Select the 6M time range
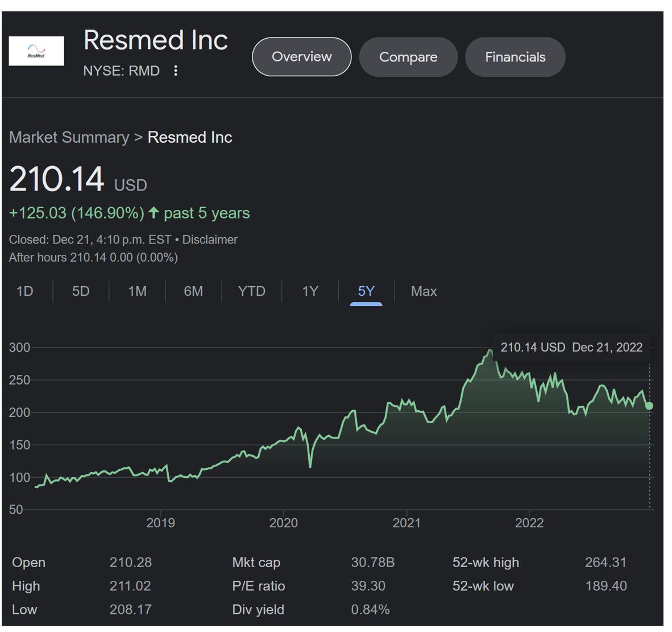Screen dimensions: 672x632 [193, 291]
